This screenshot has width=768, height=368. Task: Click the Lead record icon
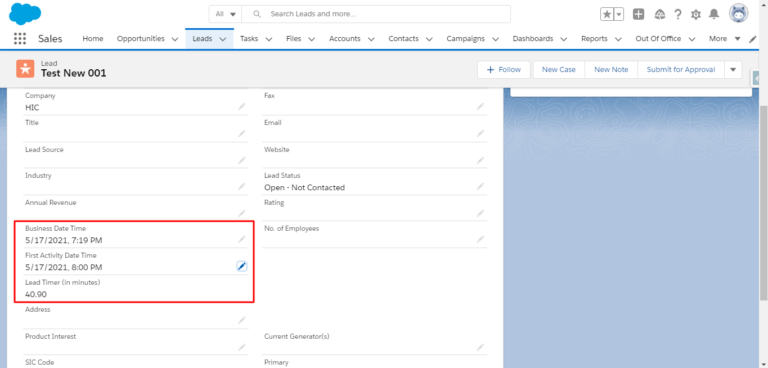(25, 69)
